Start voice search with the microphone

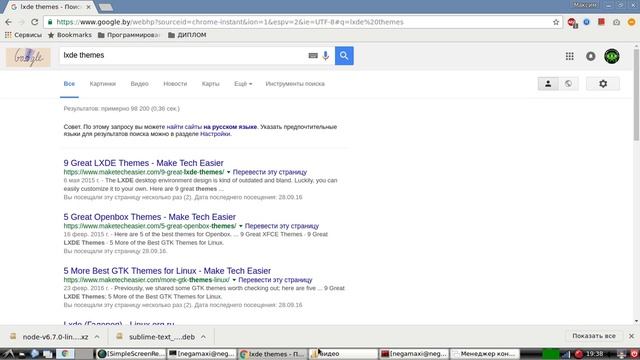click(x=325, y=56)
